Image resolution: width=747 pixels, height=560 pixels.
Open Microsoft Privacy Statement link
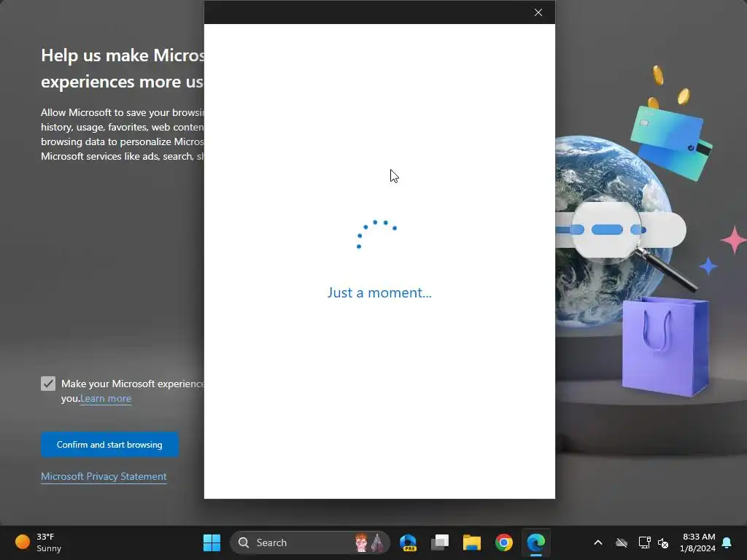tap(104, 476)
